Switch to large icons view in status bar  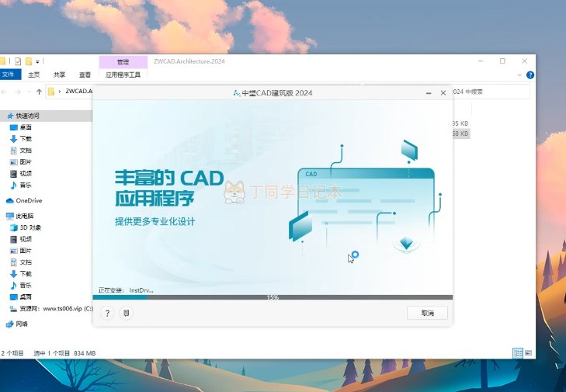click(x=528, y=353)
